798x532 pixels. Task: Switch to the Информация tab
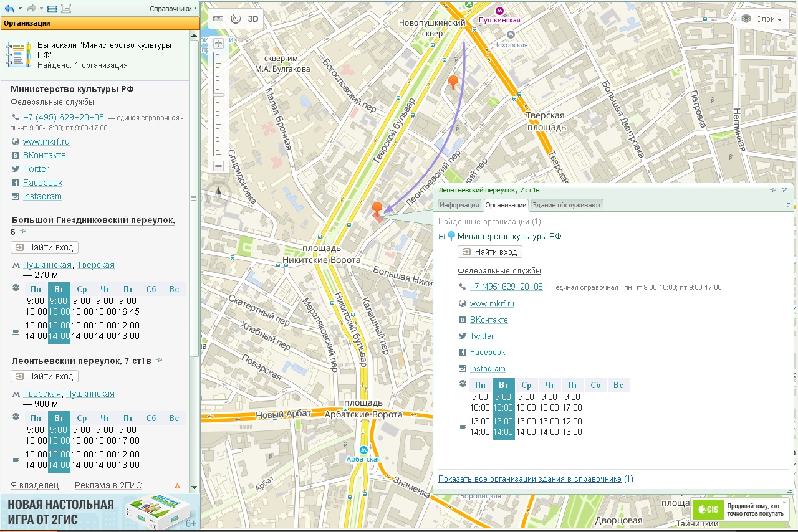[x=459, y=205]
